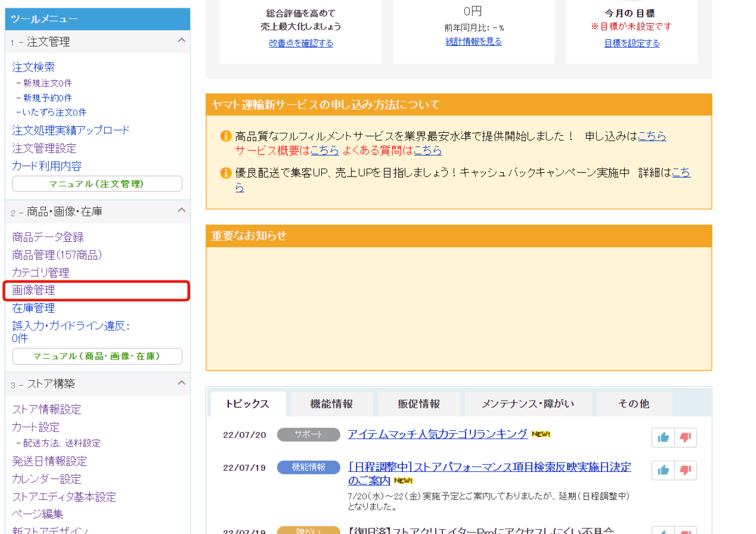
Task: Click いたずら注文0件 link
Action: point(55,112)
